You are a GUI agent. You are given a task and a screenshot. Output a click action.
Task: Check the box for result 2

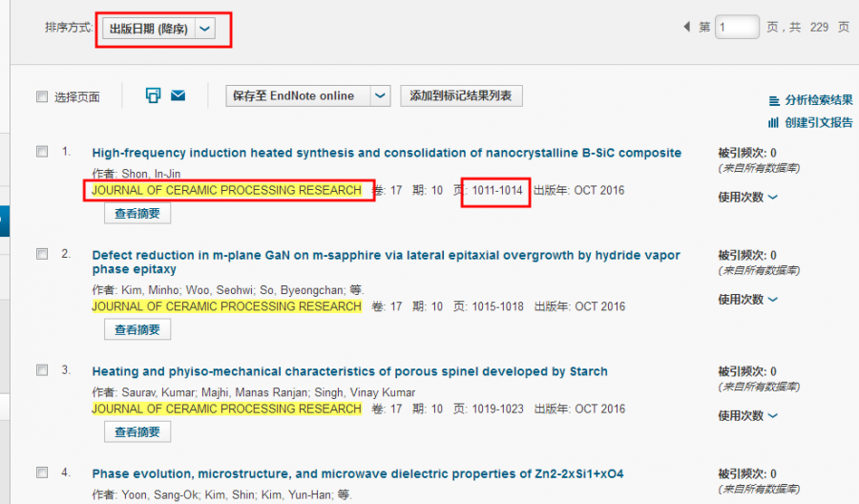[x=42, y=254]
